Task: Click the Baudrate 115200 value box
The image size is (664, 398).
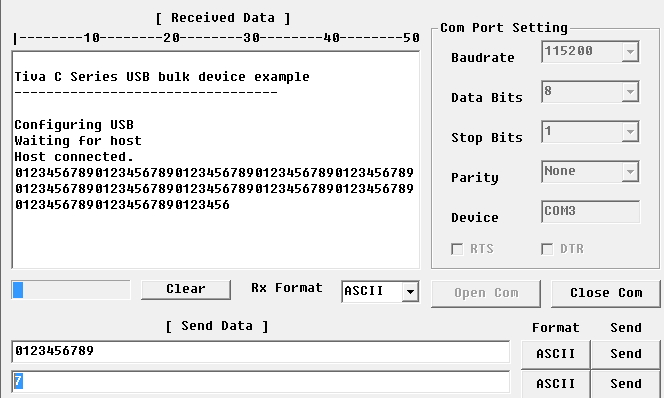Action: tap(582, 52)
